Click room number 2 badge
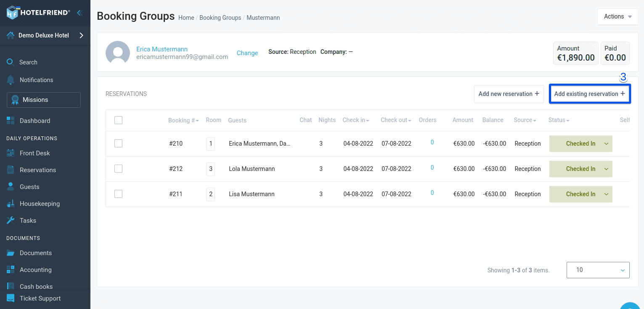Image resolution: width=644 pixels, height=309 pixels. click(x=211, y=194)
